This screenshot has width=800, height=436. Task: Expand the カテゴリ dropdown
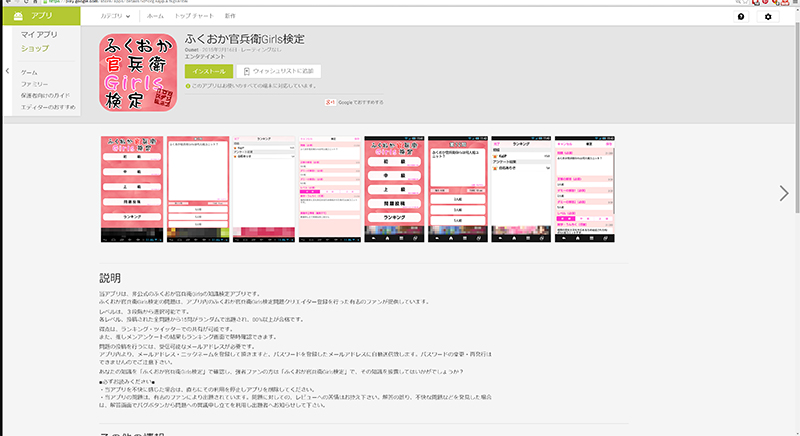point(116,17)
